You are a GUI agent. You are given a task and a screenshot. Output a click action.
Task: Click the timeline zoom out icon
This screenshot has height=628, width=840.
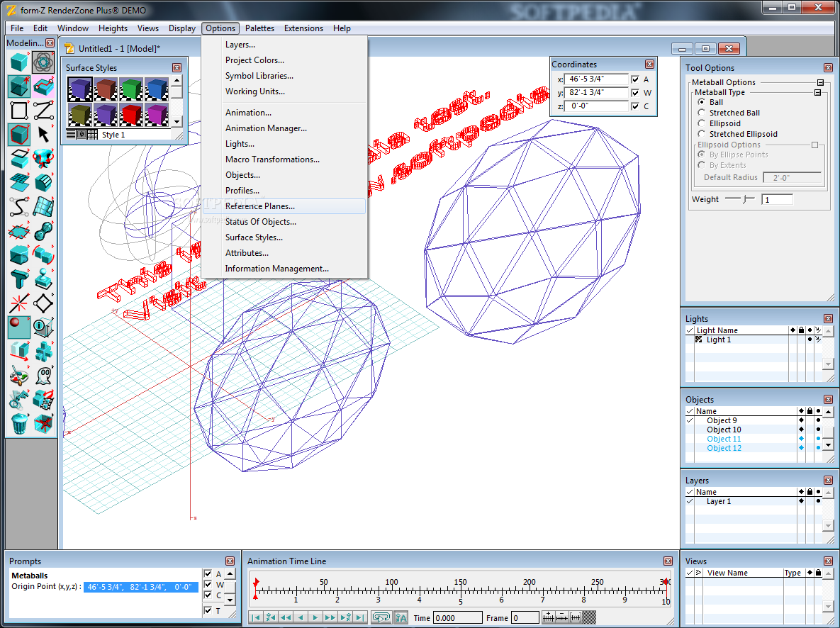point(561,617)
